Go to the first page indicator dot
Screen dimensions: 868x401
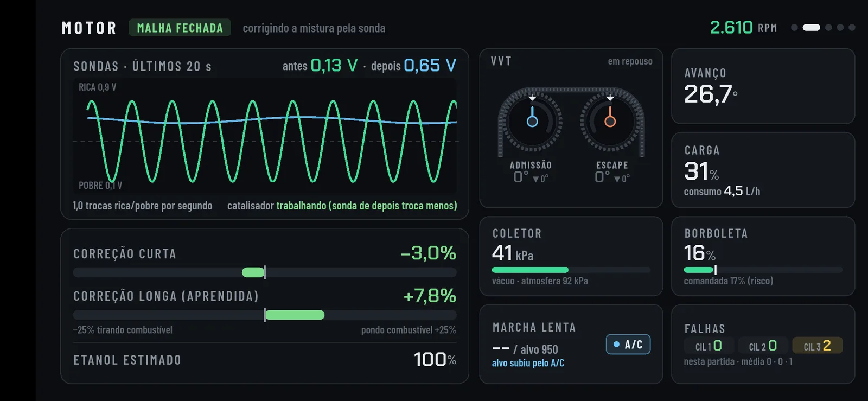[794, 28]
